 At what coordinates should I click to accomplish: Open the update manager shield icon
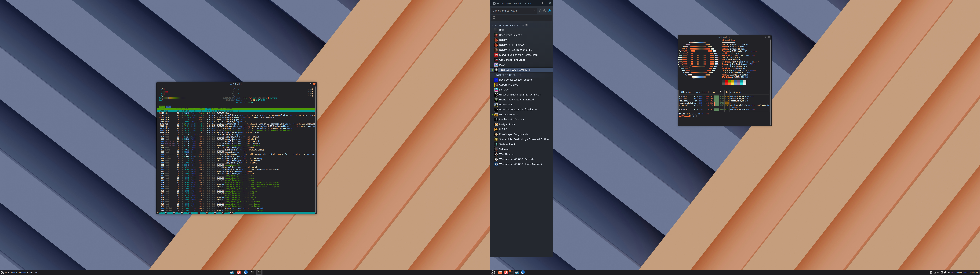[938, 272]
